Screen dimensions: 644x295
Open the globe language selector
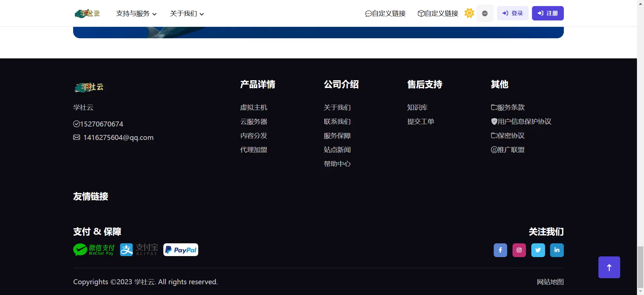click(x=485, y=13)
